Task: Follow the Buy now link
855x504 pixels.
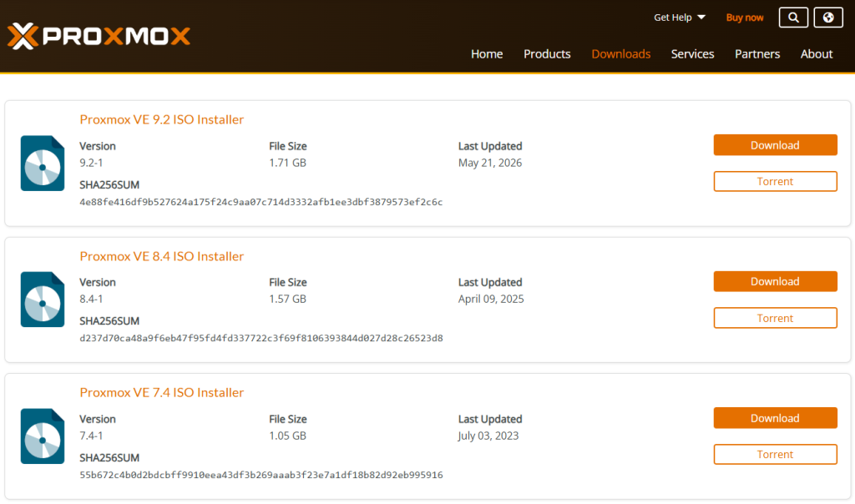Action: [744, 18]
